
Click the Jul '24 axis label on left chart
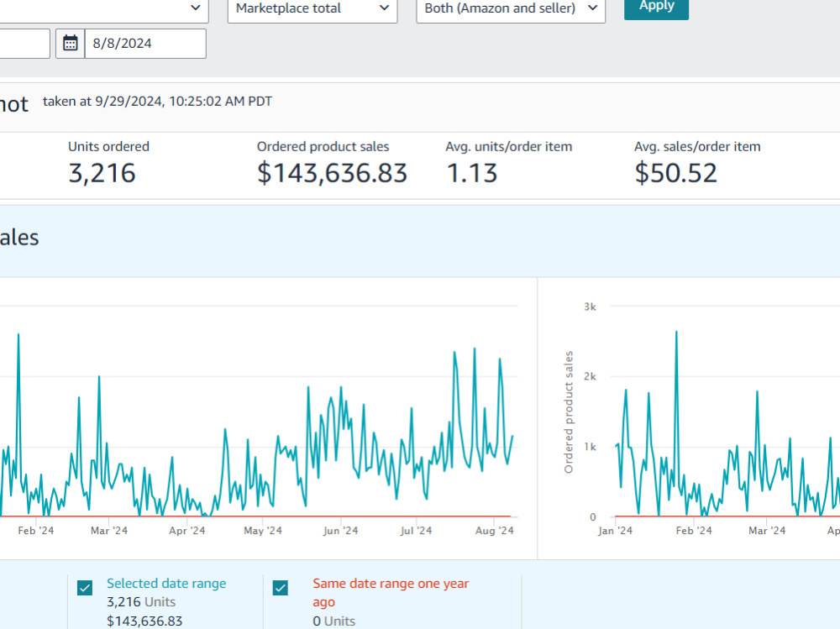[x=417, y=531]
